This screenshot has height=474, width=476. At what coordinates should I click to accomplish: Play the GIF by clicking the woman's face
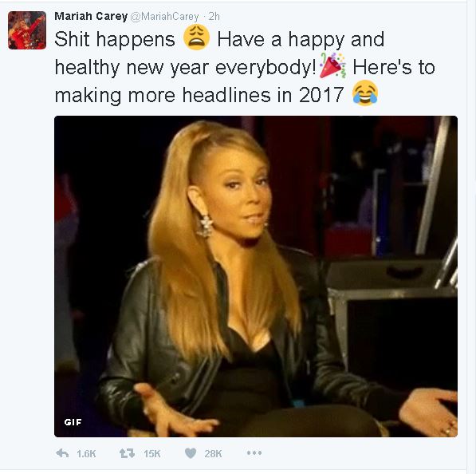[240, 198]
